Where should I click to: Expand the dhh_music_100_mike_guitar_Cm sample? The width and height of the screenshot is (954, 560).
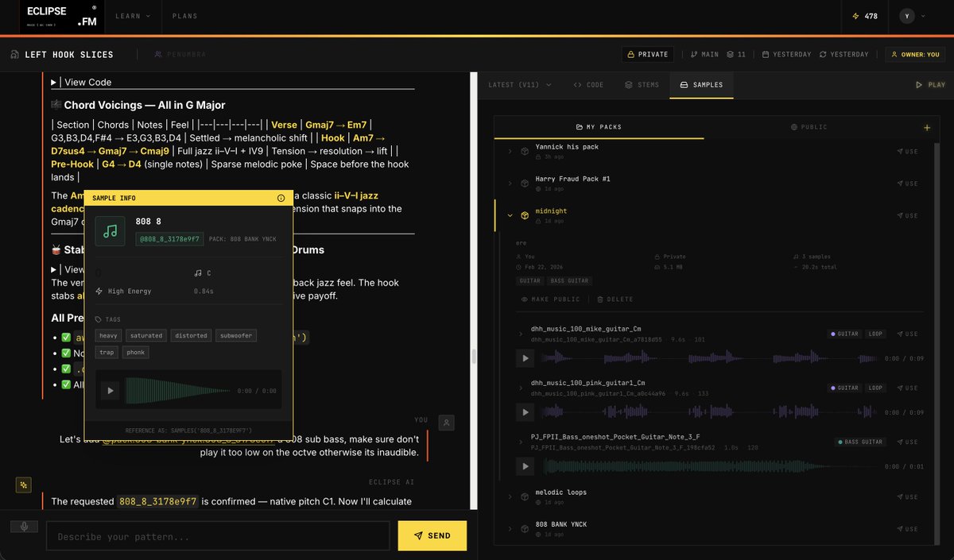[x=521, y=334]
